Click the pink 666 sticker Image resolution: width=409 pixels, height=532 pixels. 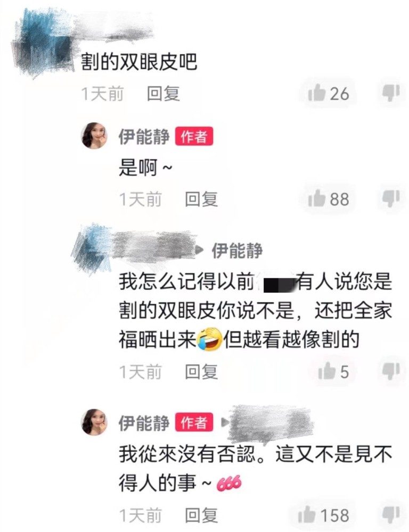point(228,483)
